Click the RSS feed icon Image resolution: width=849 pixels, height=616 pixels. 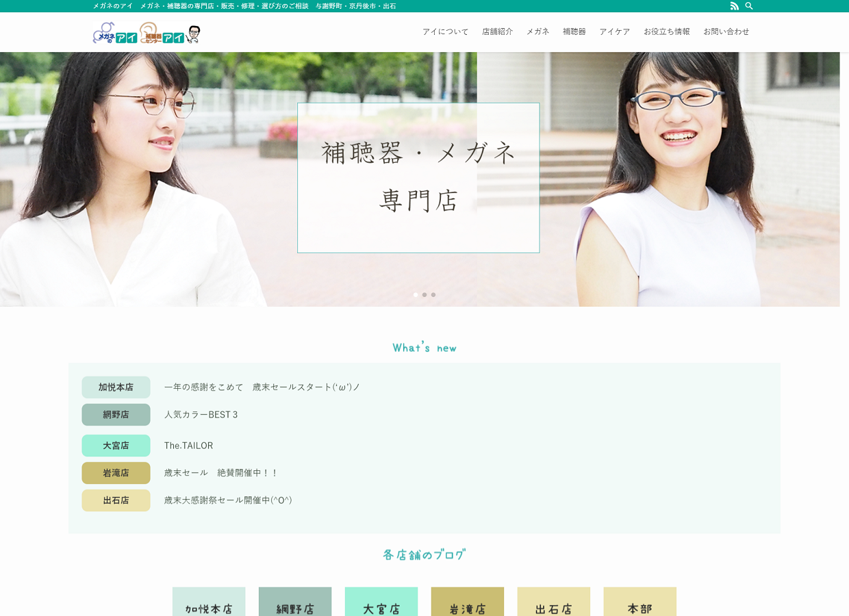pyautogui.click(x=734, y=6)
